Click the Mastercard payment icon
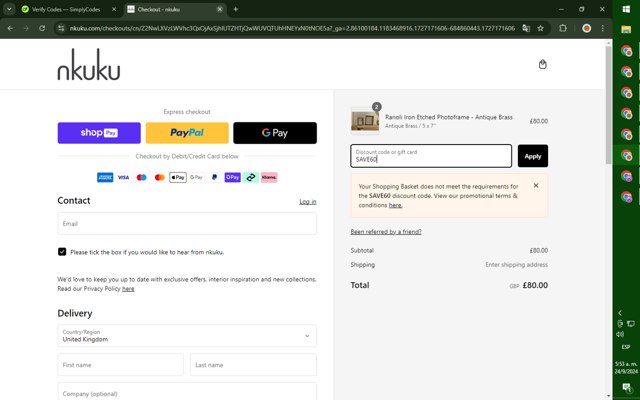 [x=160, y=177]
